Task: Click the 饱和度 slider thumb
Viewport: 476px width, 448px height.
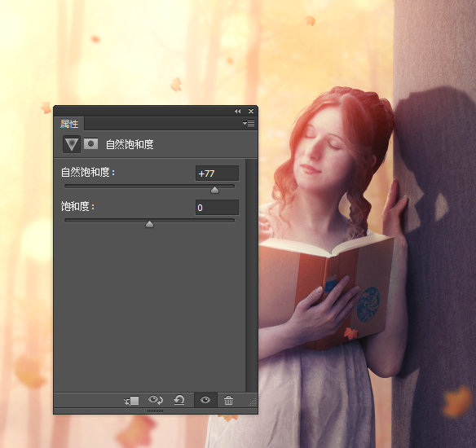Action: (x=149, y=225)
